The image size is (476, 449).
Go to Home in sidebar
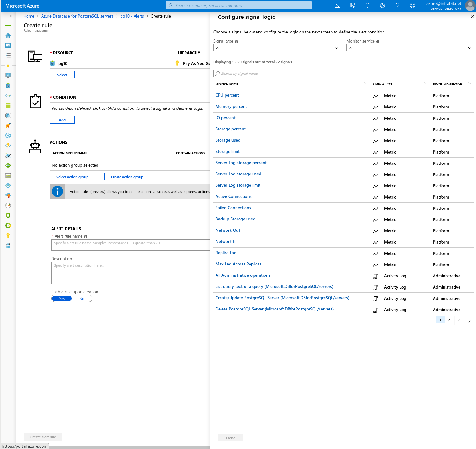coord(8,35)
